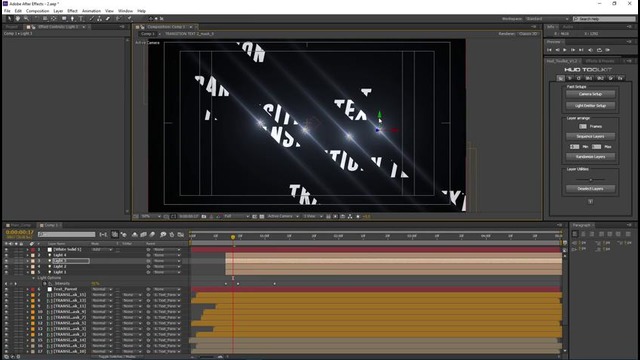
Task: Click the RAM preview icon in Preview panel
Action: (608, 50)
